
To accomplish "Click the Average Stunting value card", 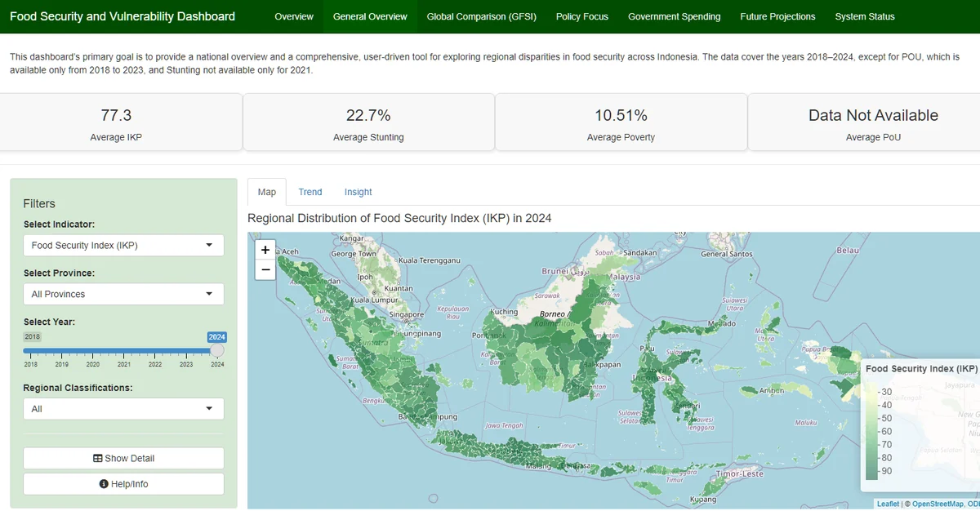I will pyautogui.click(x=368, y=122).
